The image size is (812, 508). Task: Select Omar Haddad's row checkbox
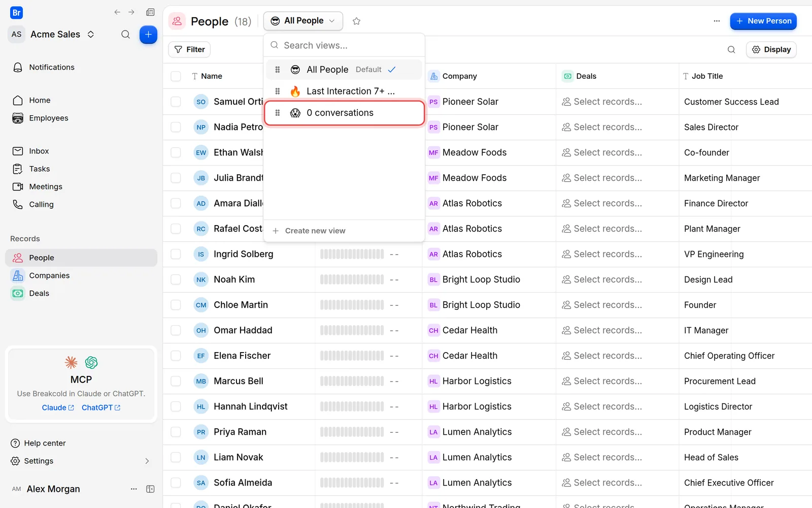tap(176, 330)
